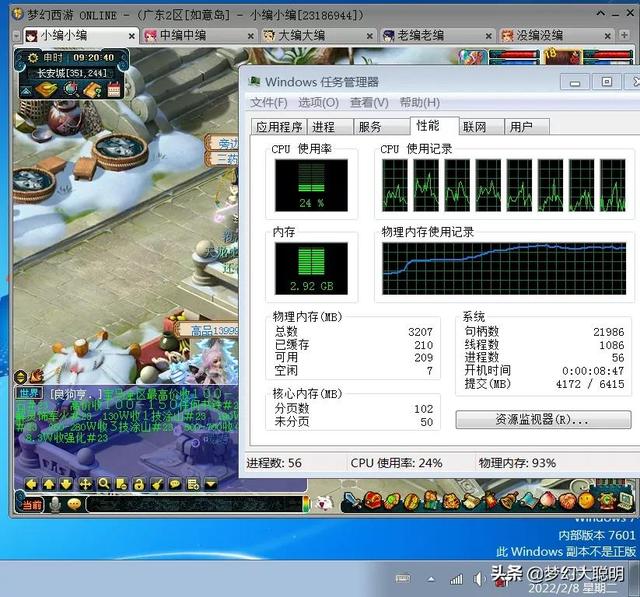Open the emoticon bubble next to microphone

[x=74, y=504]
